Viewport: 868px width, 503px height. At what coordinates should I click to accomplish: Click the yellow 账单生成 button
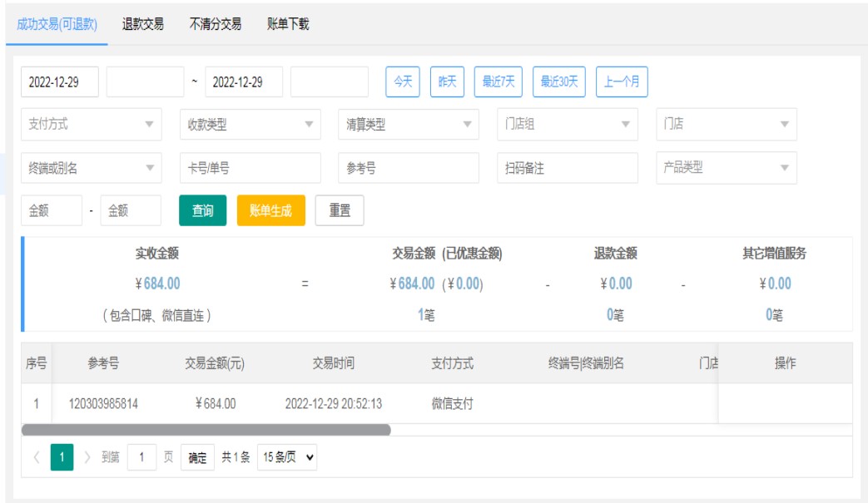[x=270, y=210]
